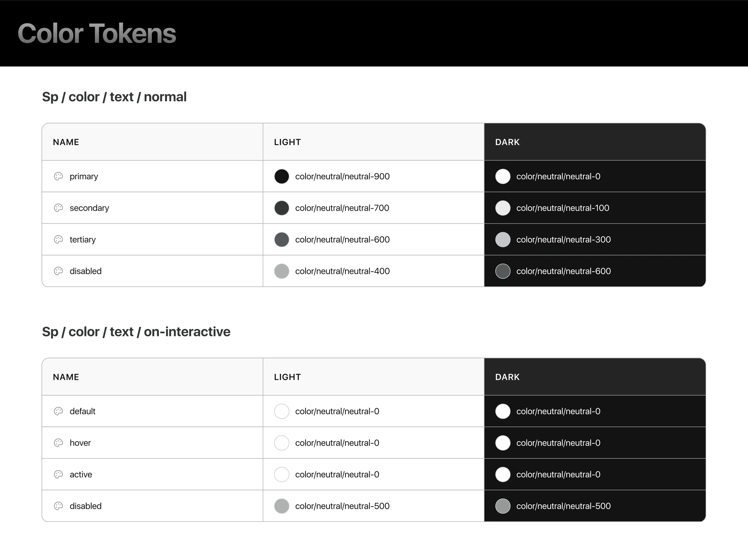Select the light neutral-400 disabled swatch
The image size is (748, 560).
tap(282, 271)
